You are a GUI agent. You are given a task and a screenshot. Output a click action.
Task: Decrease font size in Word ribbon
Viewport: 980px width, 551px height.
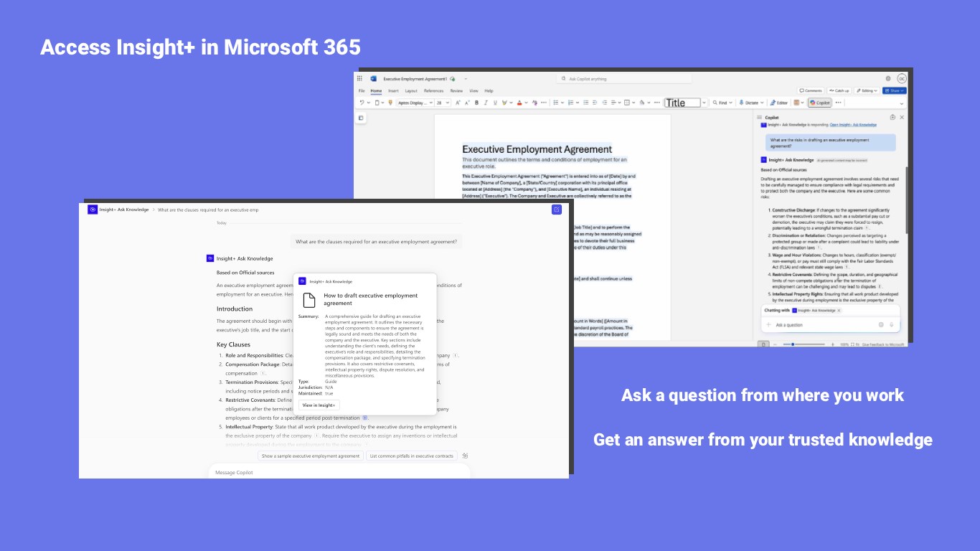pos(467,103)
